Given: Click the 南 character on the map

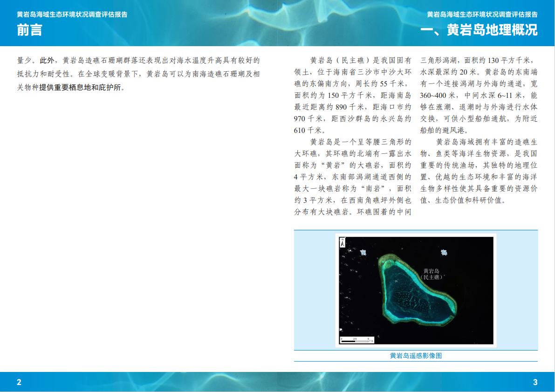Looking at the screenshot, I should coord(363,253).
